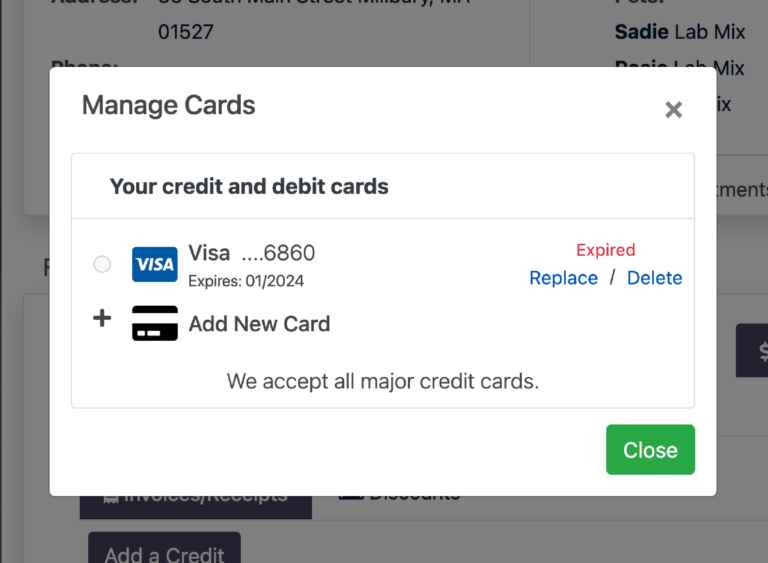768x563 pixels.
Task: Click the Visa ....6860 card name
Action: 252,253
